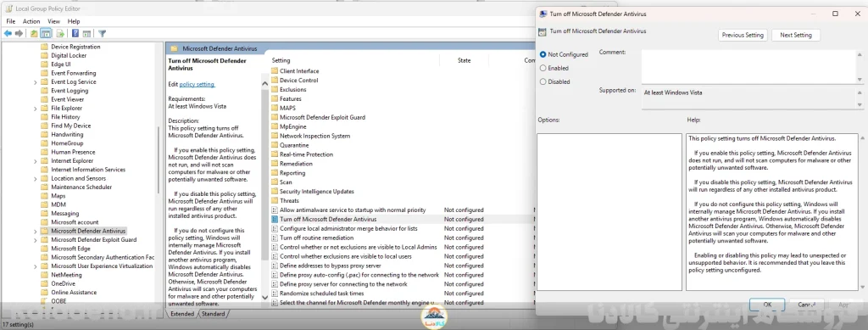Click Cancel in the policy dialog
The height and width of the screenshot is (330, 868).
[x=806, y=305]
